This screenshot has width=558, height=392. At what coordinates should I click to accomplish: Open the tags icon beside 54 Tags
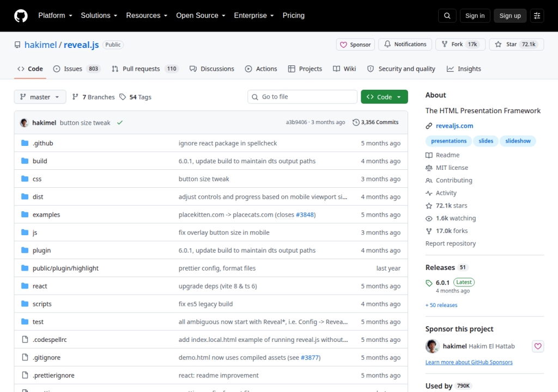click(123, 97)
